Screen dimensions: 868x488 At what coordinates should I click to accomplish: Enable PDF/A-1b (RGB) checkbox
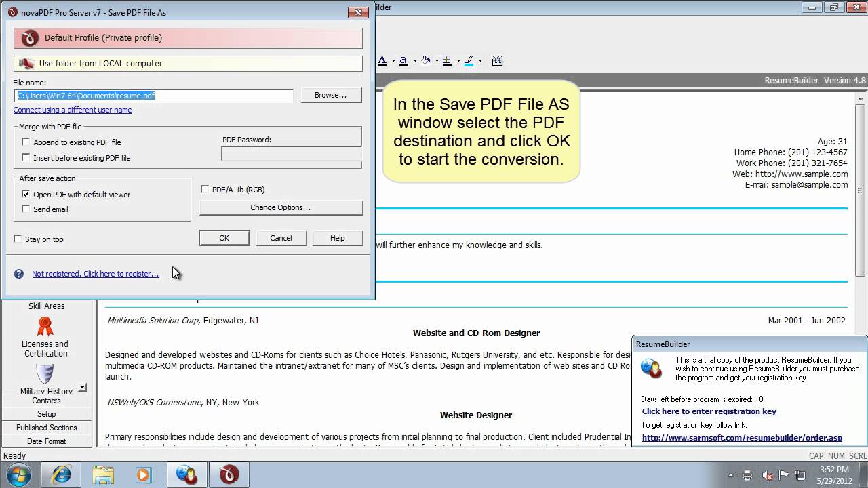pyautogui.click(x=205, y=190)
